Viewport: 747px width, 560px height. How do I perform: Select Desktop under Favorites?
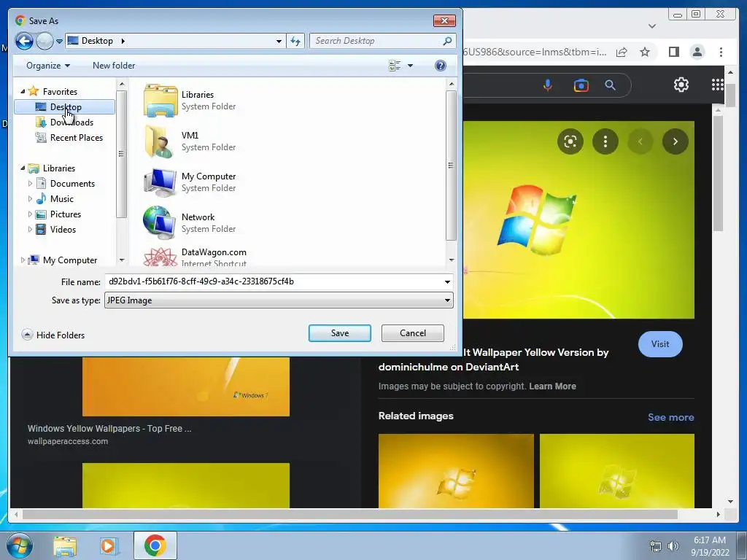pyautogui.click(x=65, y=107)
